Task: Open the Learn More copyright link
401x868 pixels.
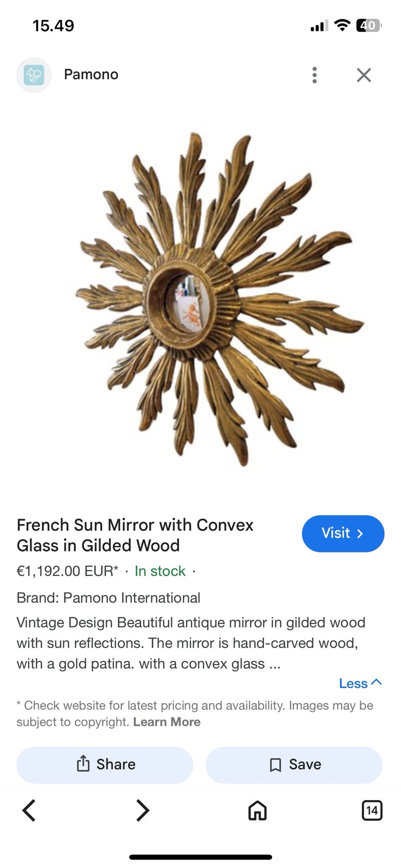Action: coord(167,722)
